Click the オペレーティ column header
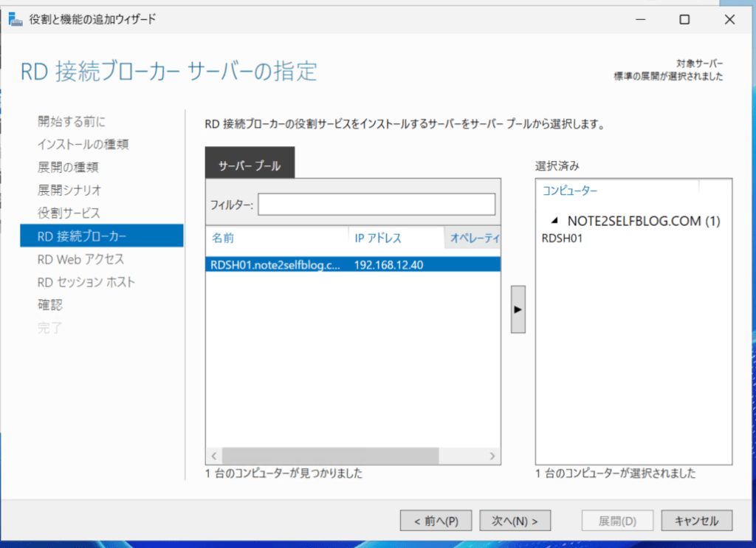Viewport: 756px width, 548px height. (x=474, y=238)
